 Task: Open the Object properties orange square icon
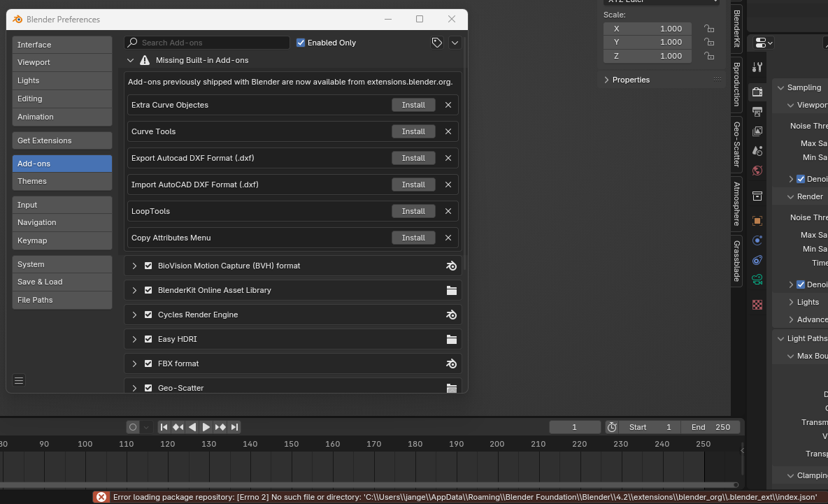[x=757, y=221]
